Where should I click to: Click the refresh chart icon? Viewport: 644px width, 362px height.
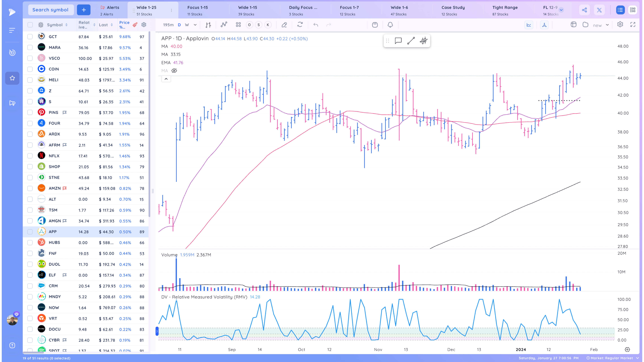[300, 25]
